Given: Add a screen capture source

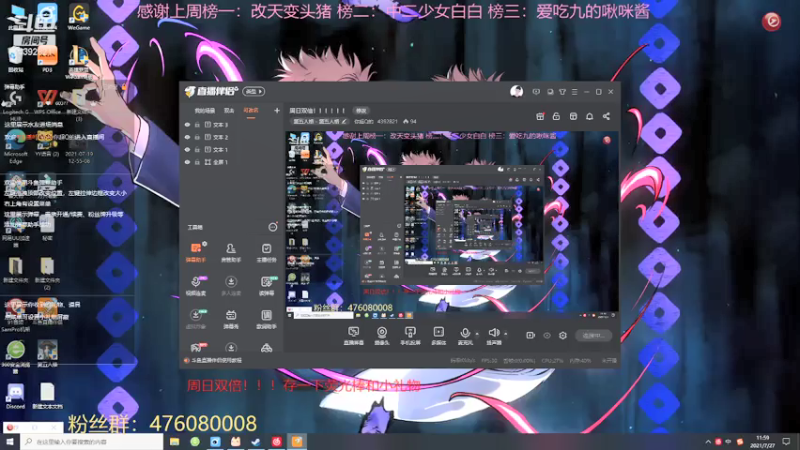Looking at the screenshot, I should (x=353, y=336).
